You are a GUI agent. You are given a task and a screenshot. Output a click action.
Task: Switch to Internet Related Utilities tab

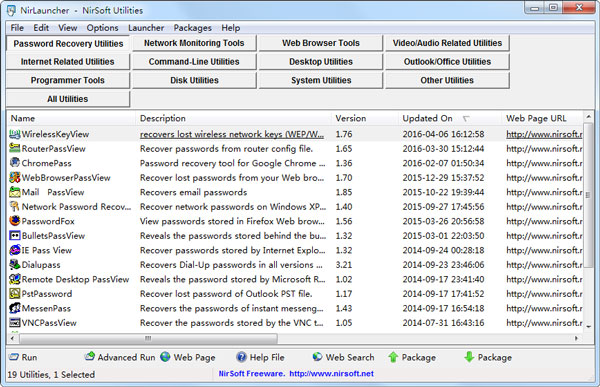click(x=68, y=62)
